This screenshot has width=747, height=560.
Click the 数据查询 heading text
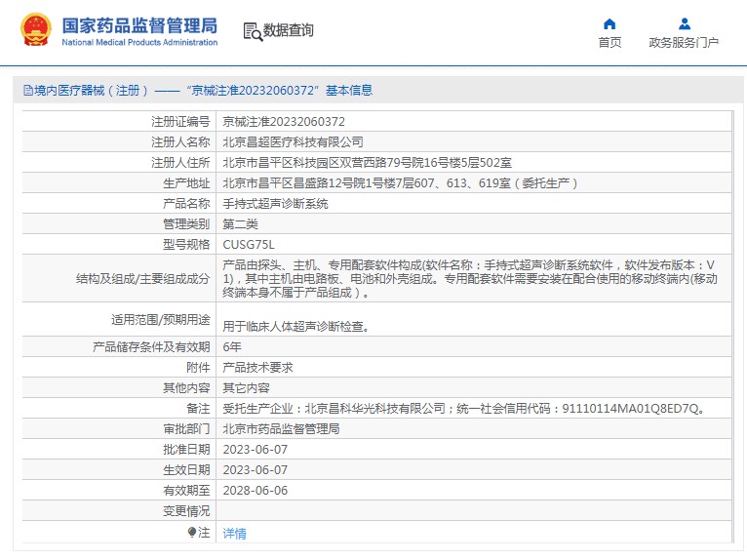pos(289,30)
